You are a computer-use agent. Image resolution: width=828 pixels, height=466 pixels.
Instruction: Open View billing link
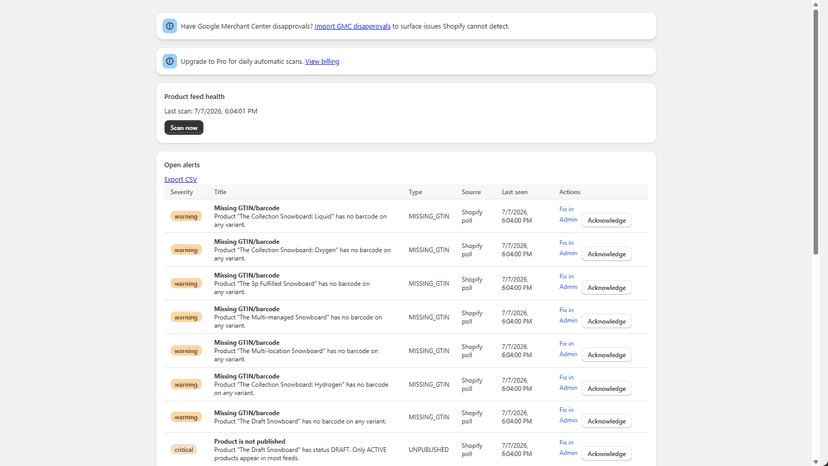pos(322,61)
